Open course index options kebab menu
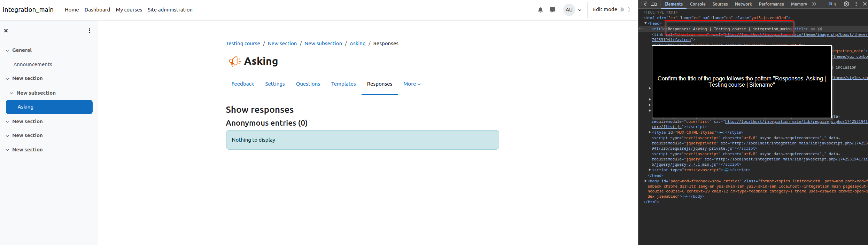The image size is (868, 245). pos(90,31)
